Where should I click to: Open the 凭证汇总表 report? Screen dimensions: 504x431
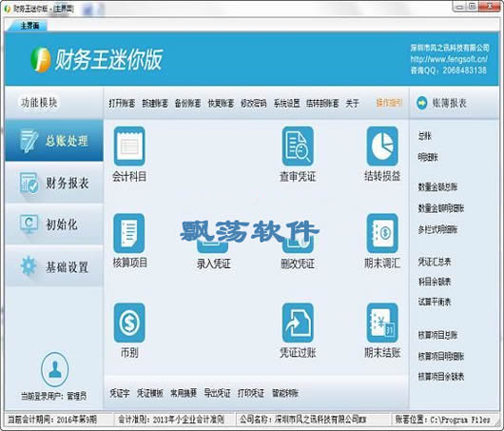point(435,262)
